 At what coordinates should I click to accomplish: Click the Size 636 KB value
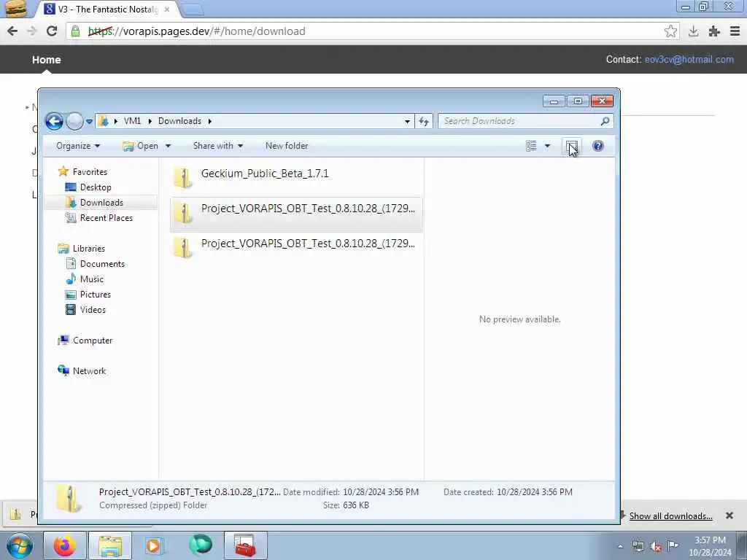(356, 505)
